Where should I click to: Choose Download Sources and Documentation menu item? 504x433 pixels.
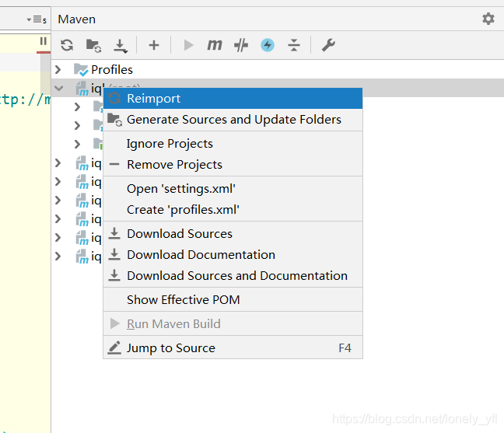coord(233,276)
